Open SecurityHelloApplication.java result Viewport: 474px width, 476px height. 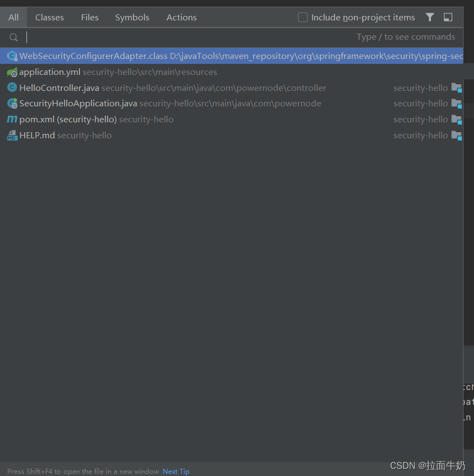(x=231, y=104)
